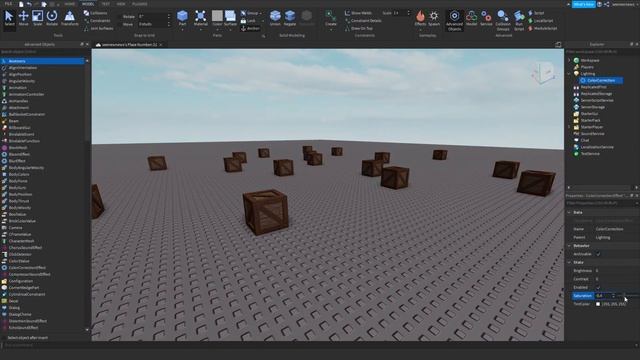Viewport: 640px width, 360px height.
Task: Click the share icon near username
Action: point(607,4)
